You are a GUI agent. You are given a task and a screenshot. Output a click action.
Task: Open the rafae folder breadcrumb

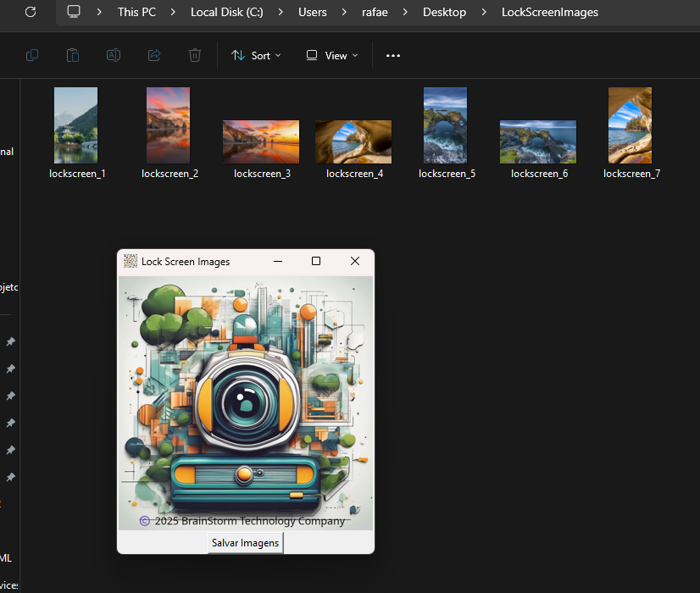(375, 12)
